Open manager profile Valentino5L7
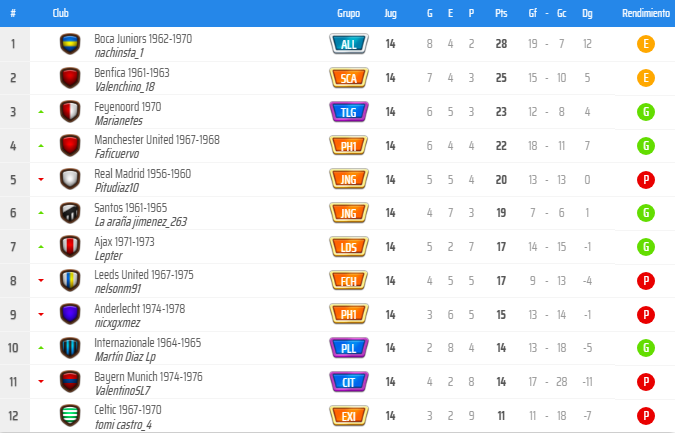Image resolution: width=675 pixels, height=433 pixels. click(123, 391)
